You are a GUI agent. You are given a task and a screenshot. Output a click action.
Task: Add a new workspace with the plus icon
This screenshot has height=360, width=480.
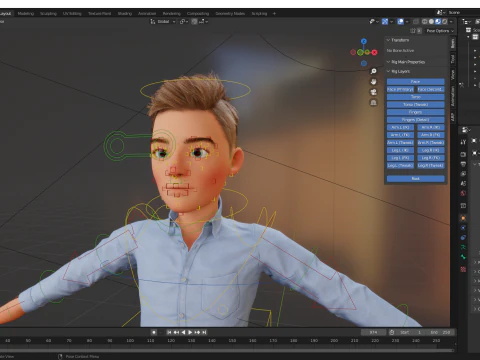(274, 14)
